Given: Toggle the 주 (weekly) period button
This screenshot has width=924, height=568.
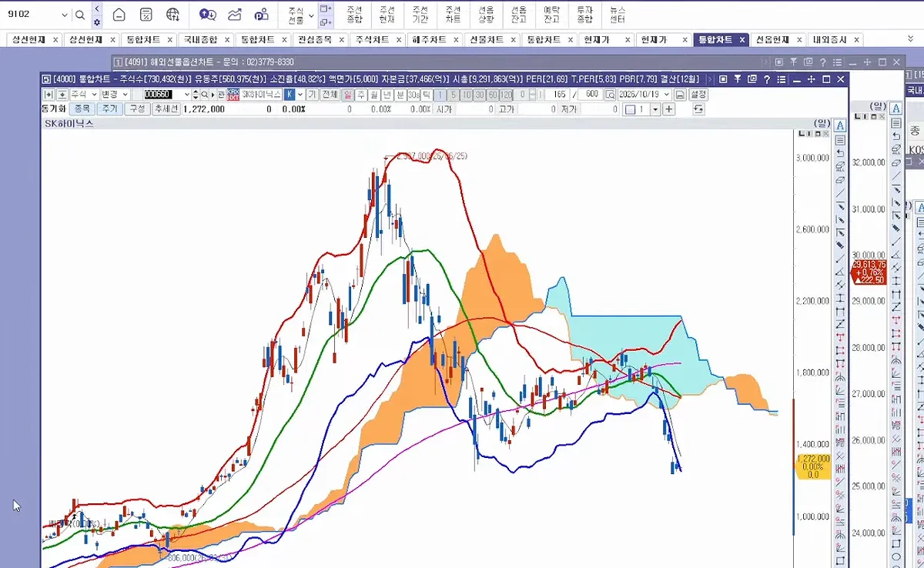Looking at the screenshot, I should [361, 95].
